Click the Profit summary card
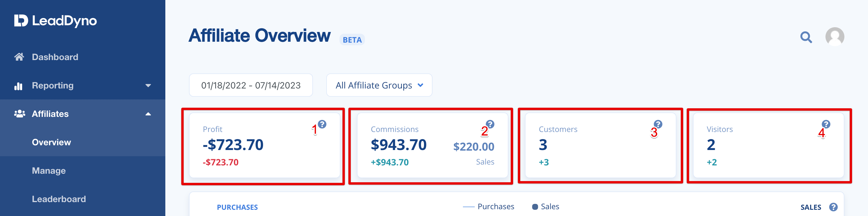Viewport: 868px width, 216px height. (x=265, y=145)
